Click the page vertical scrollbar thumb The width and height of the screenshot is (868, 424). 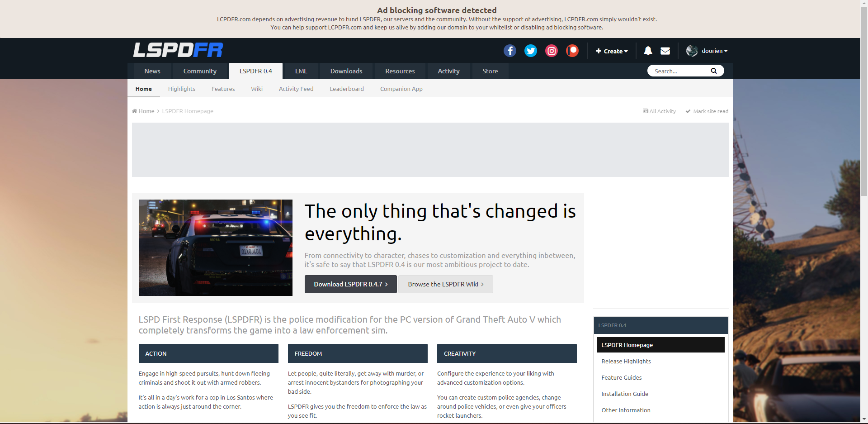pos(864,100)
